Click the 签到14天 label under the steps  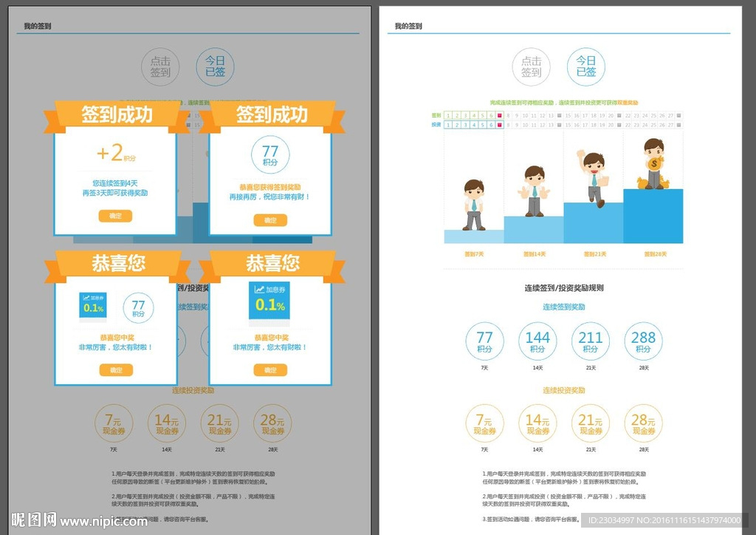pyautogui.click(x=535, y=254)
